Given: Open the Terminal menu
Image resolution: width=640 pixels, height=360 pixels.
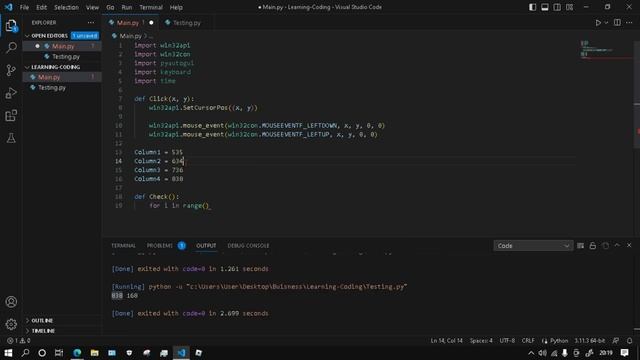Looking at the screenshot, I should tap(151, 7).
